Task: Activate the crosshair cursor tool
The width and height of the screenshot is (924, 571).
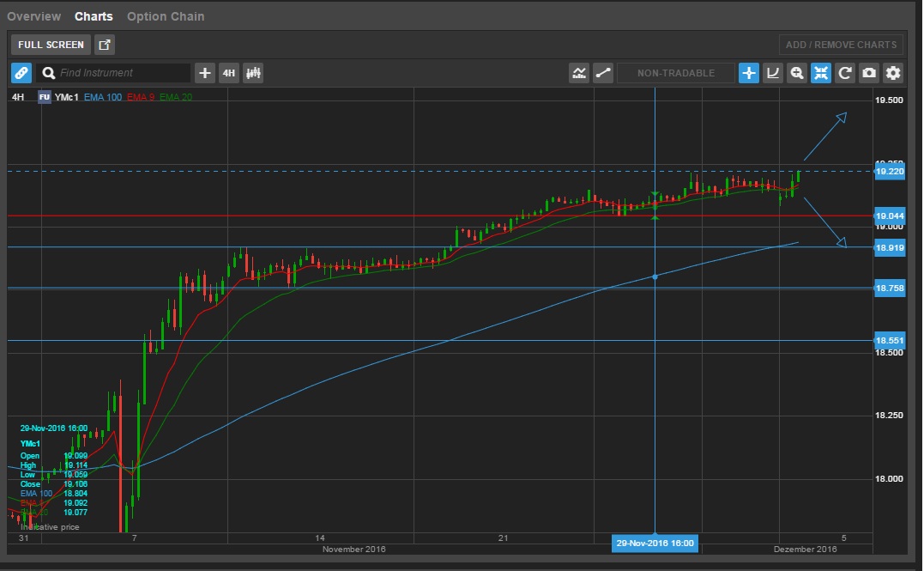Action: [748, 73]
